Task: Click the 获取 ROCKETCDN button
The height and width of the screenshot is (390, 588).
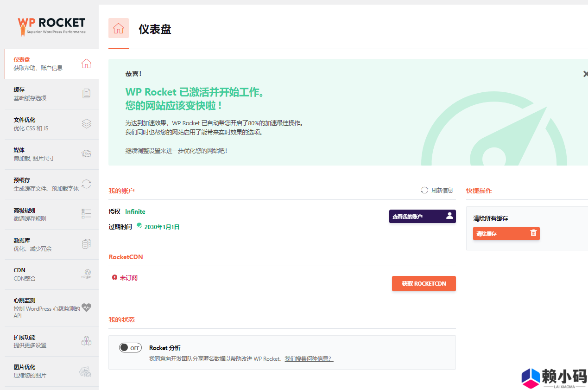Action: (424, 283)
